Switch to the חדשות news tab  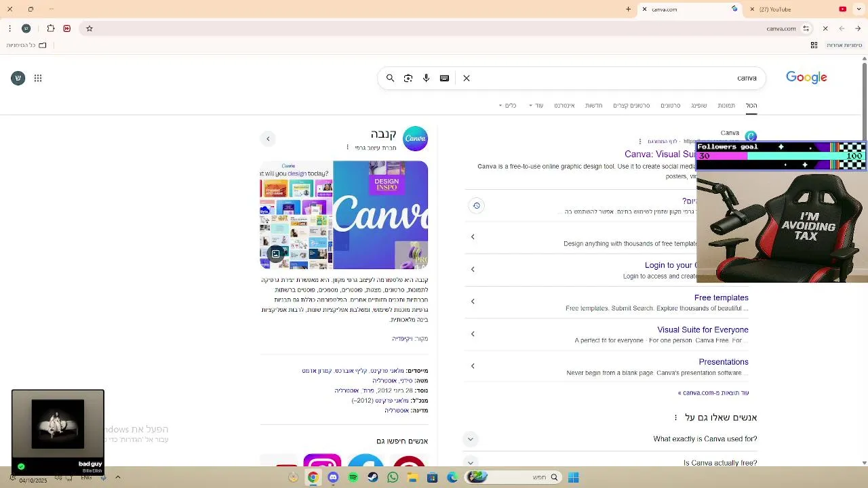(x=594, y=106)
